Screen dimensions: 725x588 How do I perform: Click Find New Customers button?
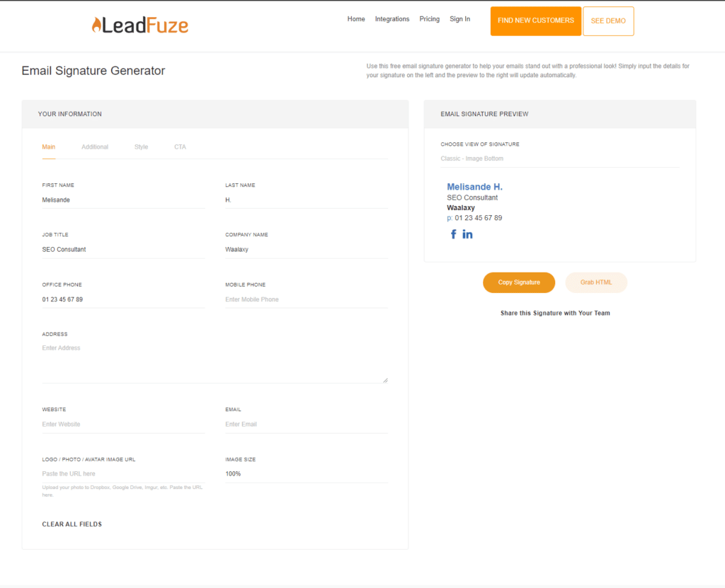click(x=535, y=21)
